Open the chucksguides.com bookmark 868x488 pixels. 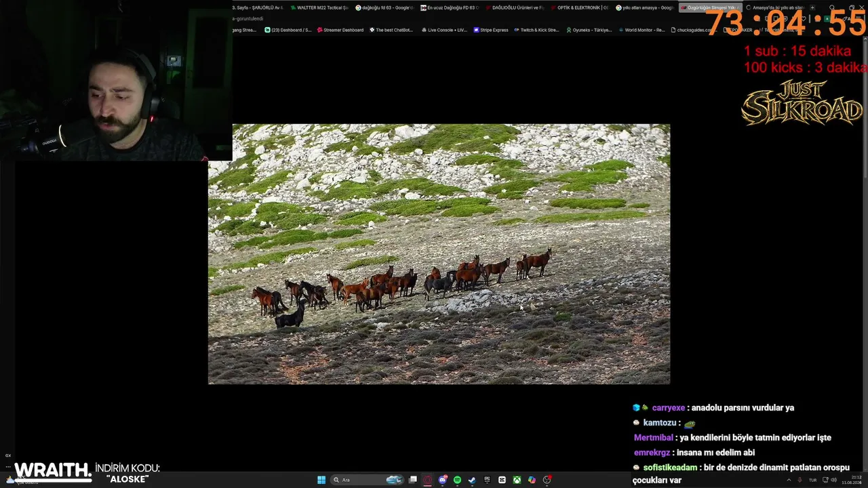[x=693, y=30]
